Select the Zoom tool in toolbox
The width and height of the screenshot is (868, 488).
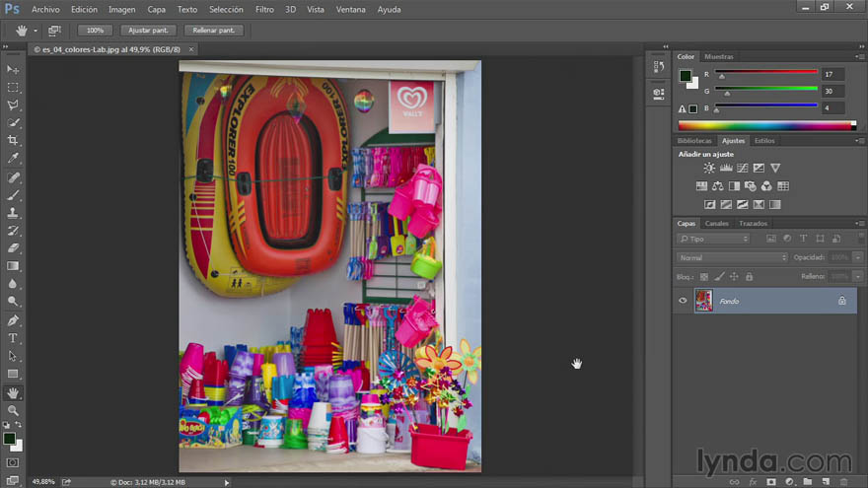tap(13, 410)
